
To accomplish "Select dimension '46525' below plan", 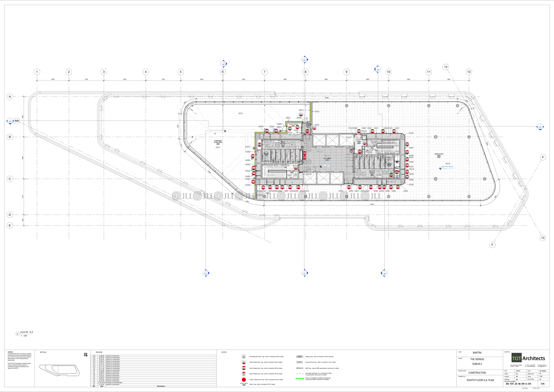I will click(372, 204).
